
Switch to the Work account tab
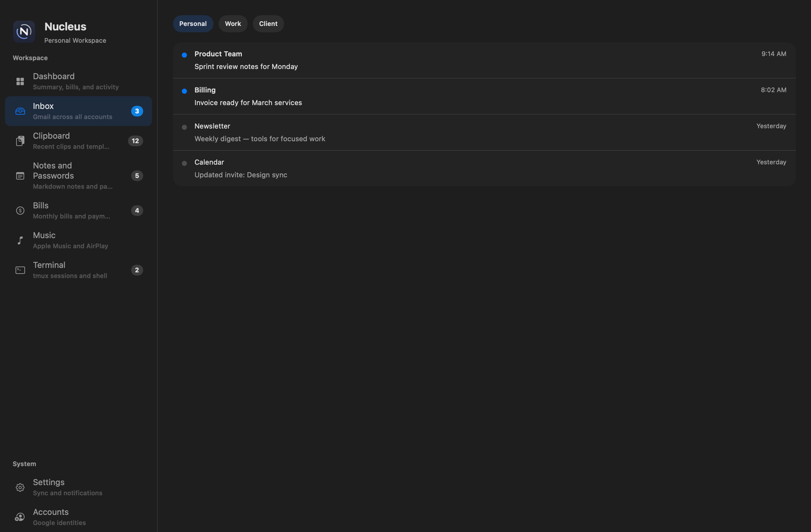[233, 24]
